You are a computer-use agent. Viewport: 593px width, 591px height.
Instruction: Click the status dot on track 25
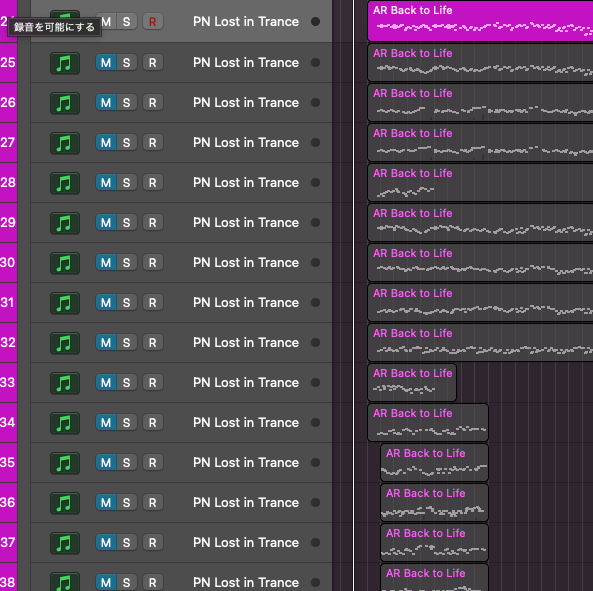[x=315, y=63]
